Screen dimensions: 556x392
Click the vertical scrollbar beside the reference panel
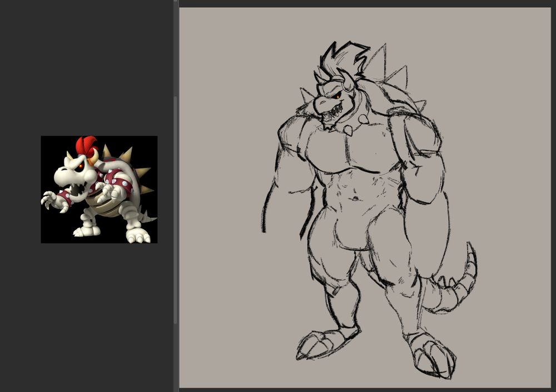point(176,209)
